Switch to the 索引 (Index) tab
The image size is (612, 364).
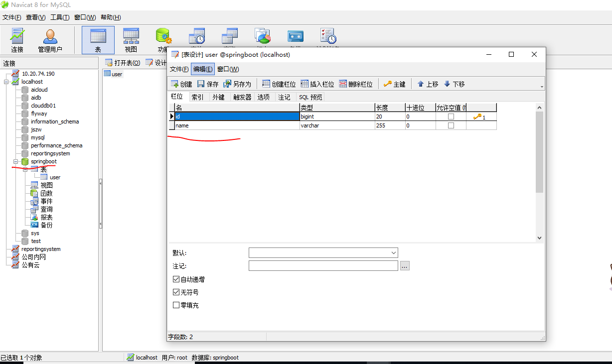coord(197,97)
